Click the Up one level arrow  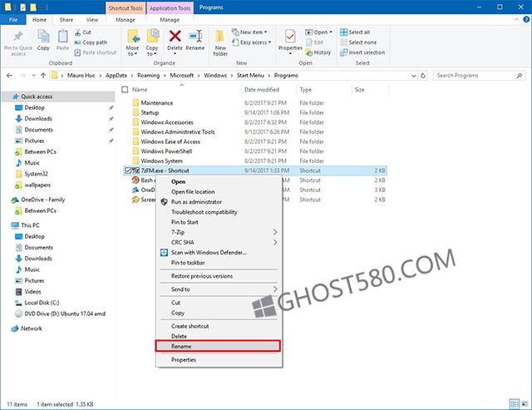point(43,76)
